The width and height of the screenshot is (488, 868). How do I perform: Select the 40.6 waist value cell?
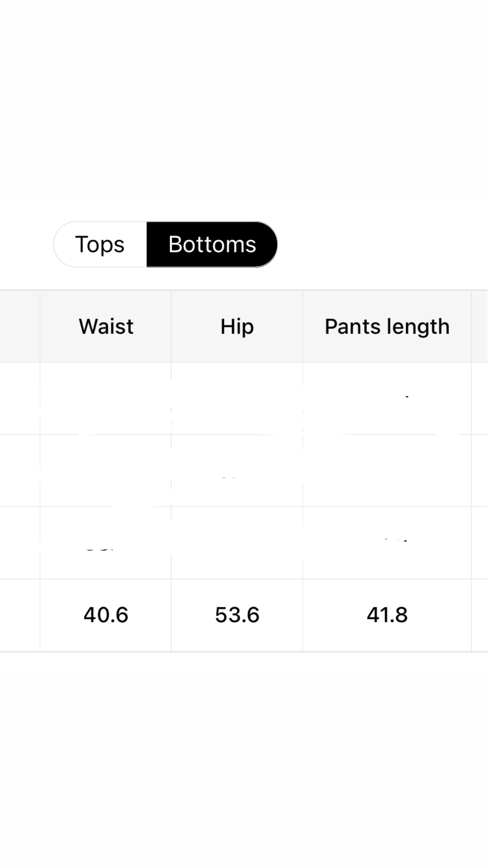click(106, 615)
